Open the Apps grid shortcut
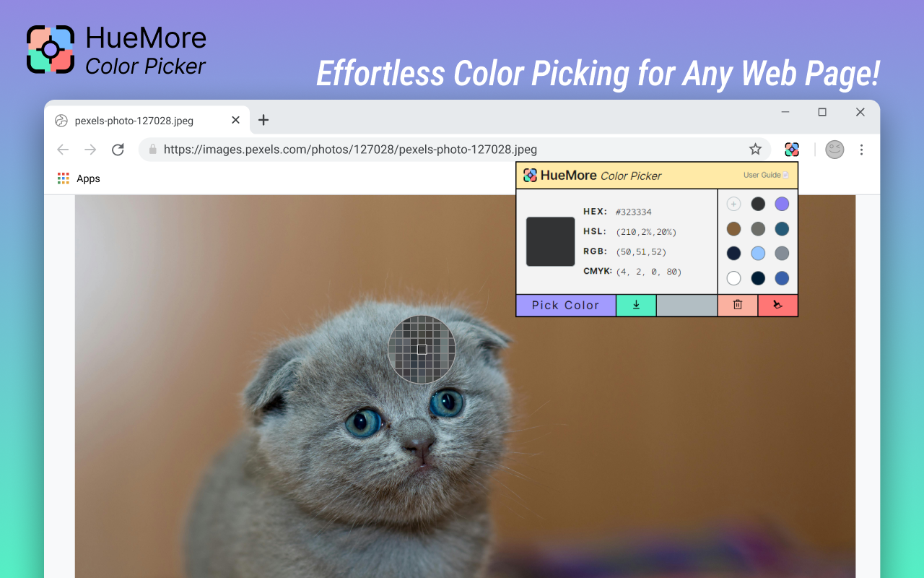The image size is (924, 578). (79, 178)
